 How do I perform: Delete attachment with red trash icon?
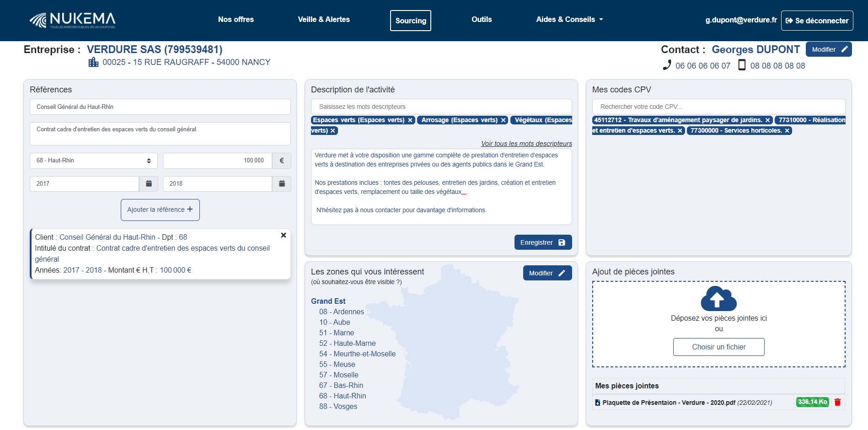pos(837,403)
